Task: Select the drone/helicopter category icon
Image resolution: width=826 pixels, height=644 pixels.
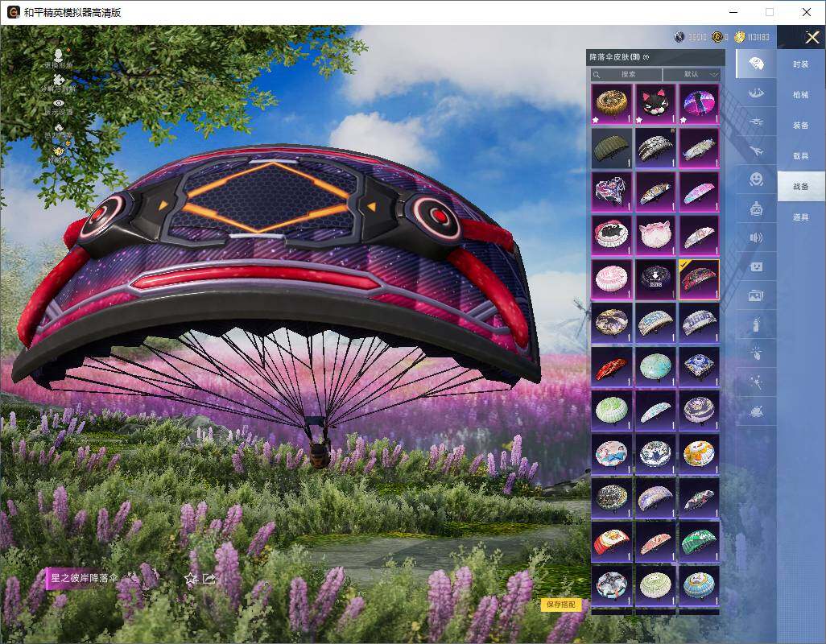Action: [x=756, y=122]
